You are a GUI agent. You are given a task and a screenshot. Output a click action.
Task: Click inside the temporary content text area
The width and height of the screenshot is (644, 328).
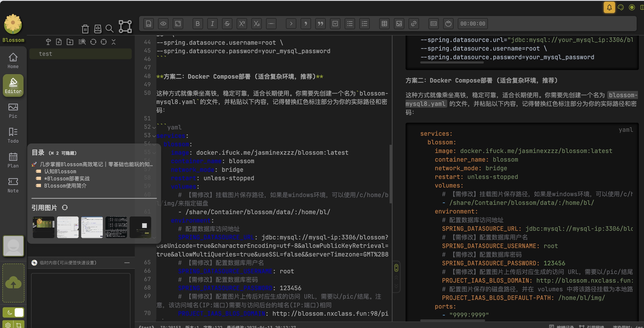81,300
